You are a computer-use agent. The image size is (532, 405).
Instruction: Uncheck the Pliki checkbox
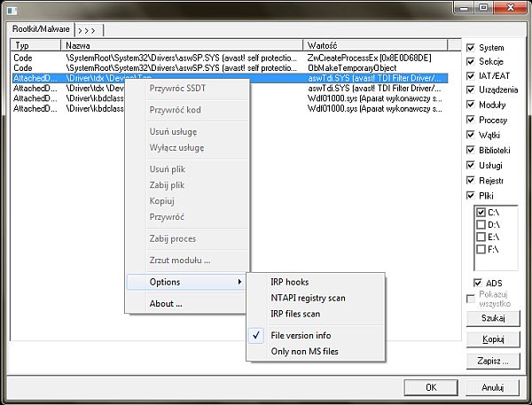pyautogui.click(x=470, y=195)
